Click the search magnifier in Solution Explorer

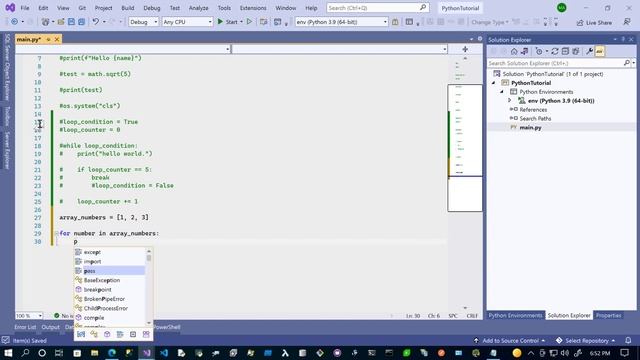627,63
